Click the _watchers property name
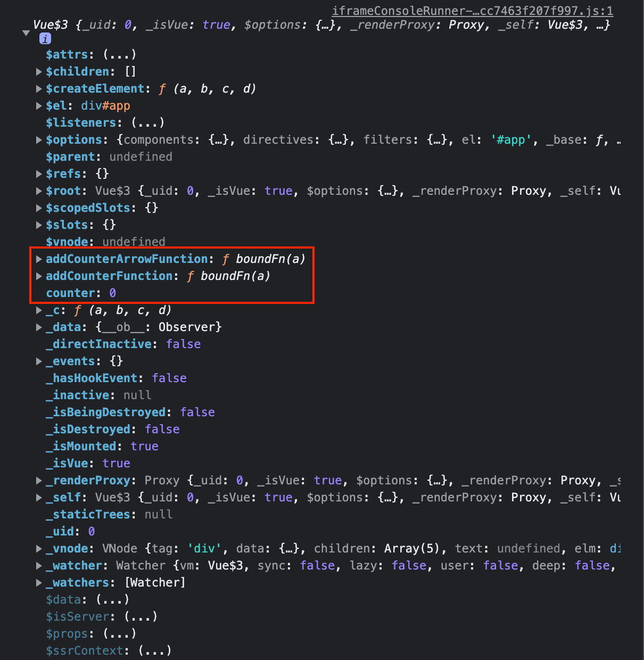The image size is (644, 660). (x=77, y=582)
